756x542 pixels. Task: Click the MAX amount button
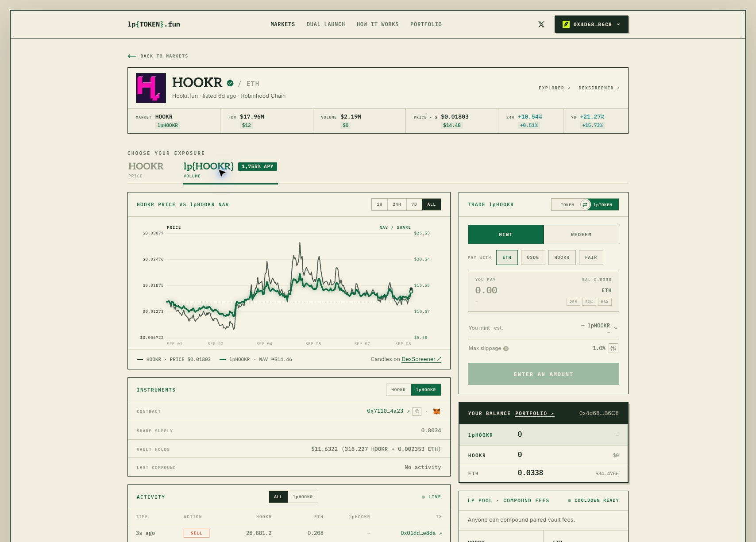tap(605, 302)
